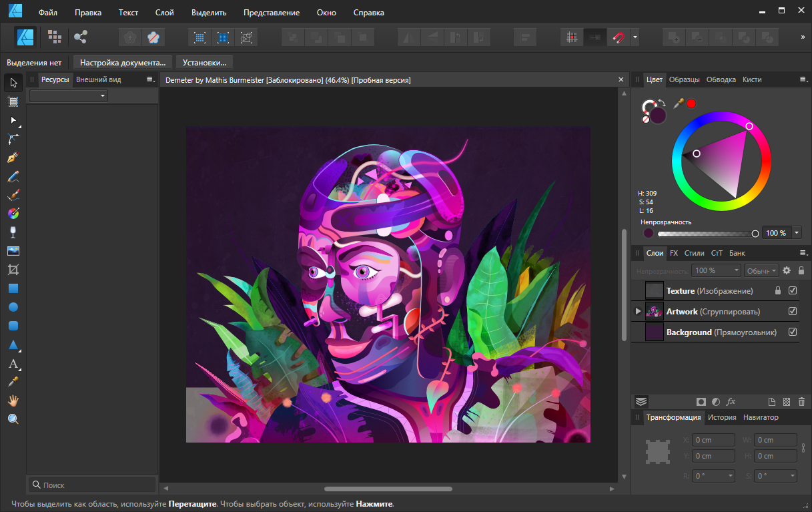The width and height of the screenshot is (812, 512).
Task: Toggle visibility checkbox of Background layer
Action: click(793, 332)
